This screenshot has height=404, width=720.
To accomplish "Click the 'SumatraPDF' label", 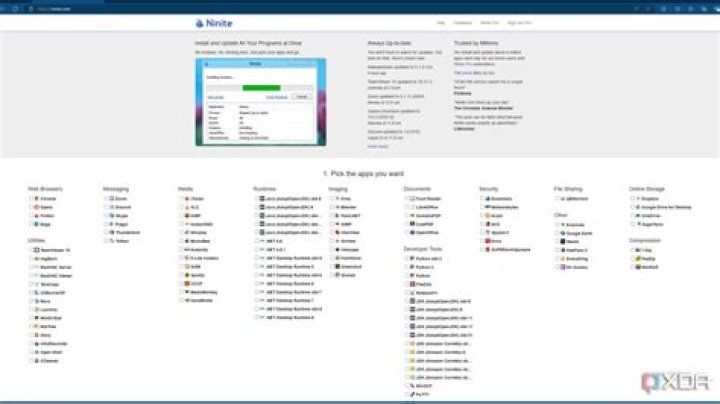I will point(428,216).
